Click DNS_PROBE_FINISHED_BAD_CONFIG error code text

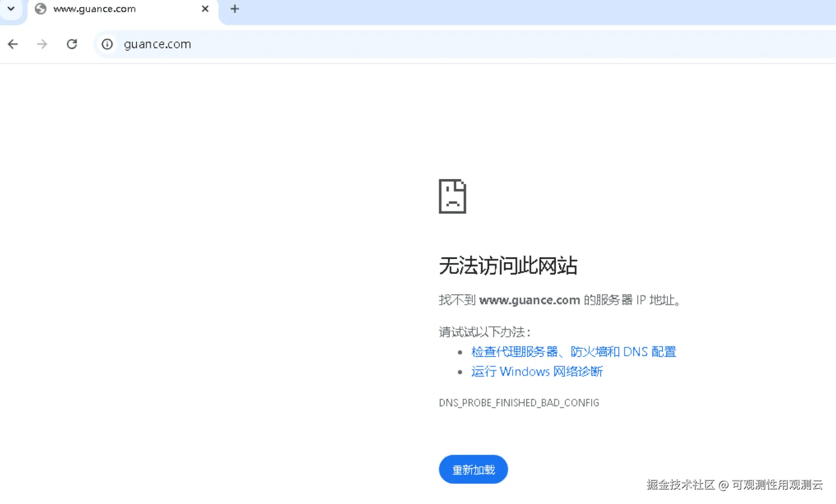pyautogui.click(x=519, y=403)
